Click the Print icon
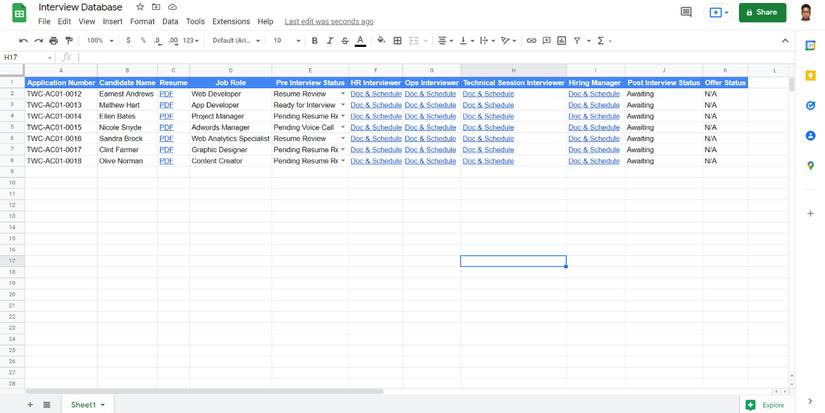 coord(54,41)
